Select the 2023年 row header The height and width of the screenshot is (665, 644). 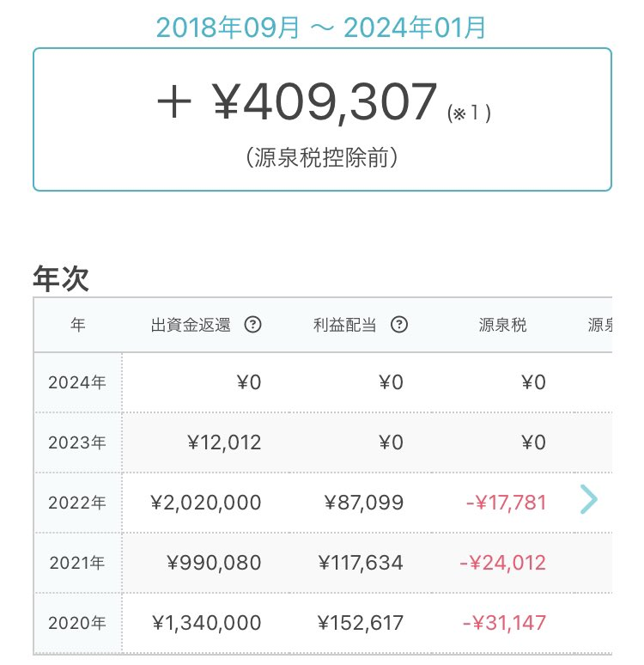(x=77, y=442)
